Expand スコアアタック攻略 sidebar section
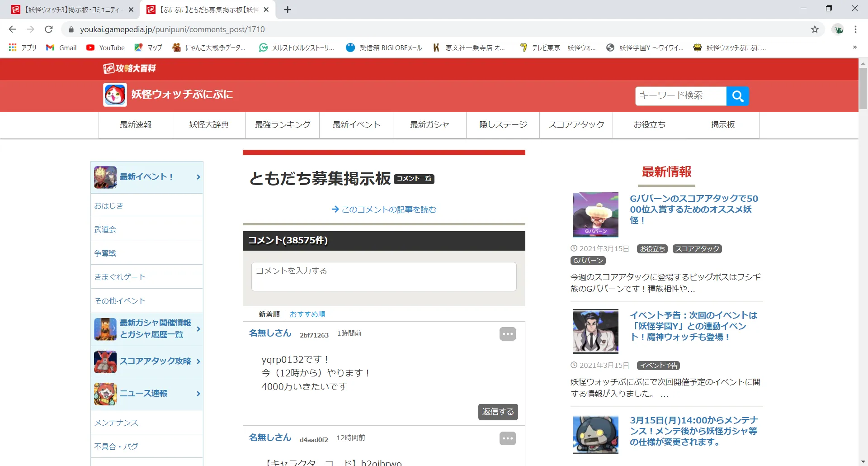Image resolution: width=868 pixels, height=466 pixels. (x=147, y=361)
